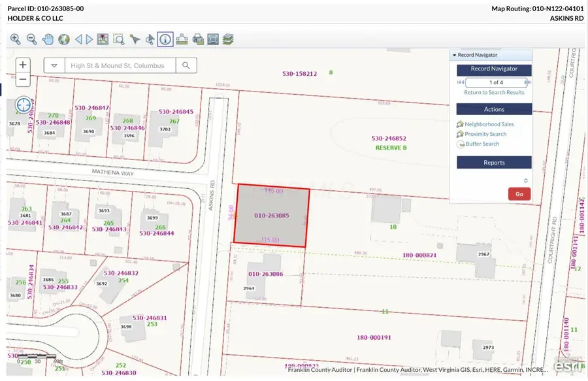Expand the Reports selection dropdown
Image resolution: width=588 pixels, height=381 pixels.
coord(526,180)
